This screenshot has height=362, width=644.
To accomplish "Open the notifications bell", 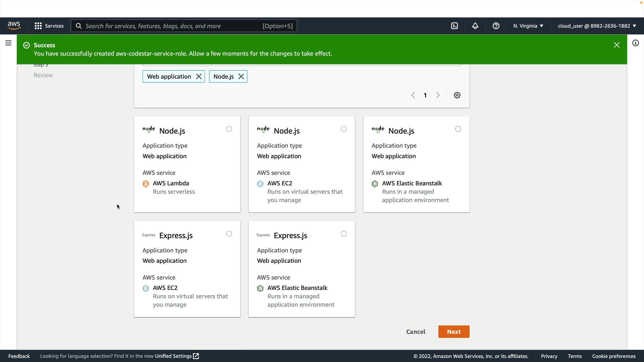I will [475, 26].
